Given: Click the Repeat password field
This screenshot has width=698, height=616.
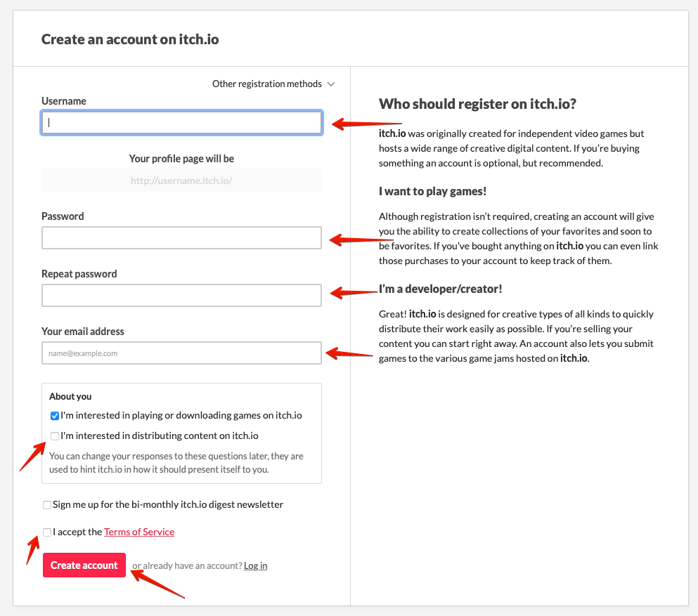Looking at the screenshot, I should 181,295.
